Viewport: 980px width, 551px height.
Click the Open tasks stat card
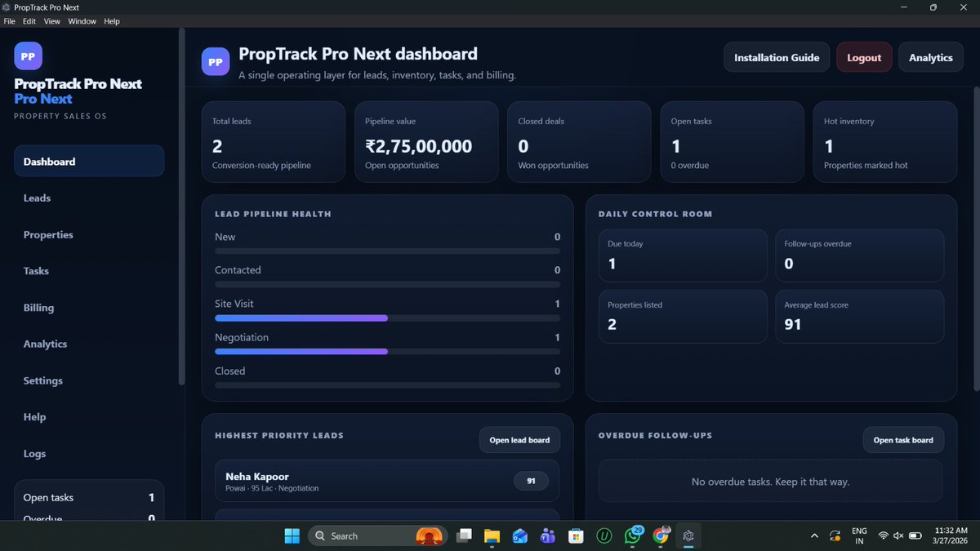pos(733,142)
